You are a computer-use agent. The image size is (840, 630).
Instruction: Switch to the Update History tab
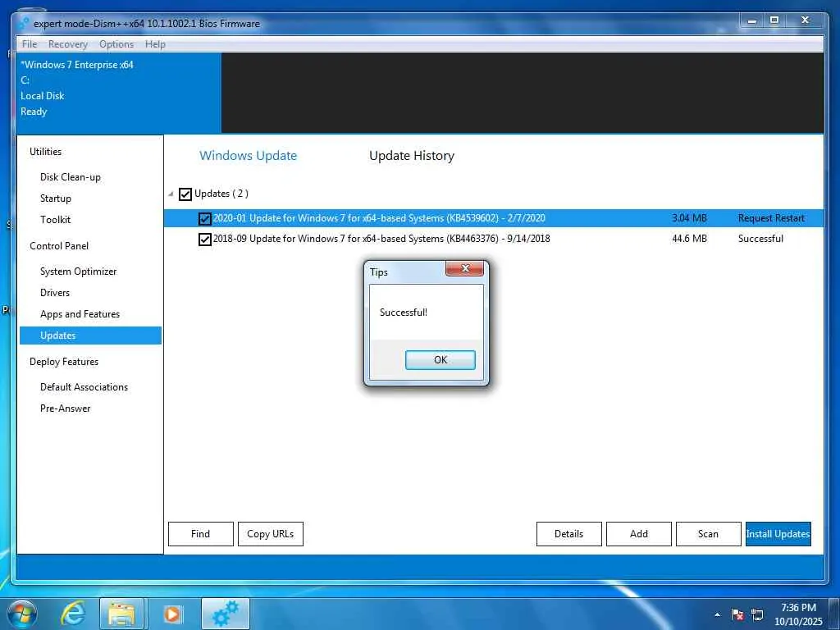pyautogui.click(x=412, y=156)
